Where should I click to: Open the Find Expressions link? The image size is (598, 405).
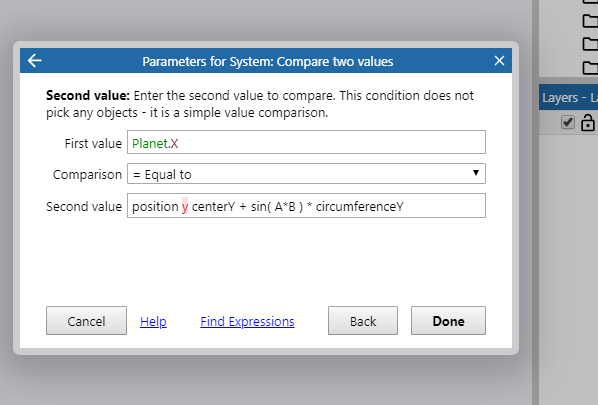tap(247, 321)
